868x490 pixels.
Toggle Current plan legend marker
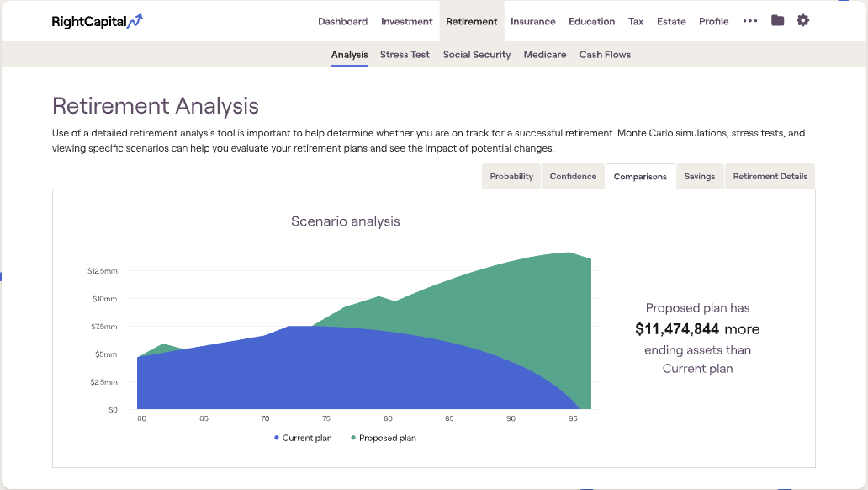276,438
